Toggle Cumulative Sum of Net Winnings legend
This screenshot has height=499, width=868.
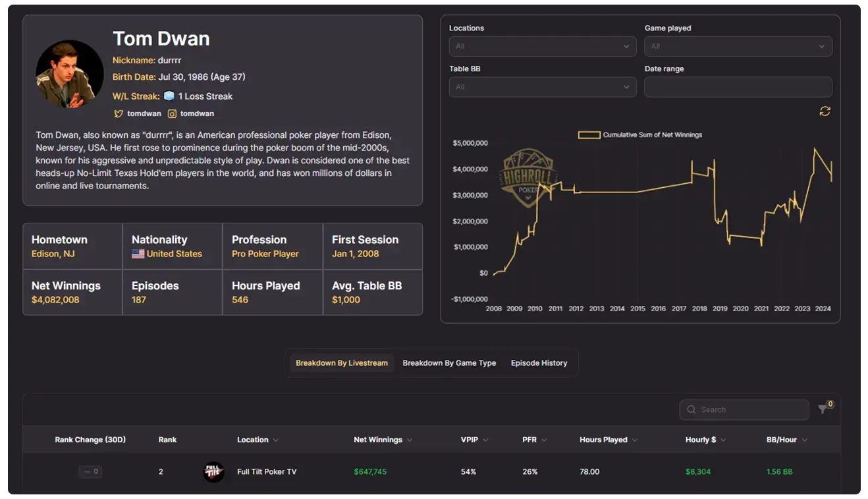pos(639,135)
